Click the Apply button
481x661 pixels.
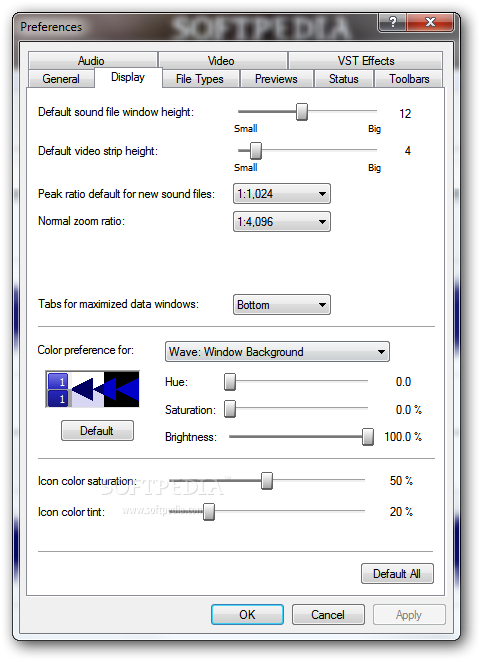[x=409, y=615]
